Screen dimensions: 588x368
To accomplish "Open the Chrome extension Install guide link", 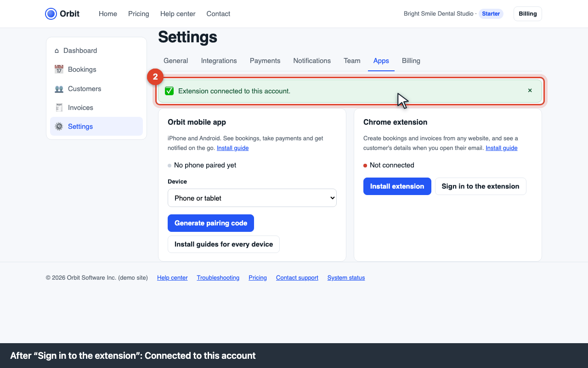I will 502,148.
